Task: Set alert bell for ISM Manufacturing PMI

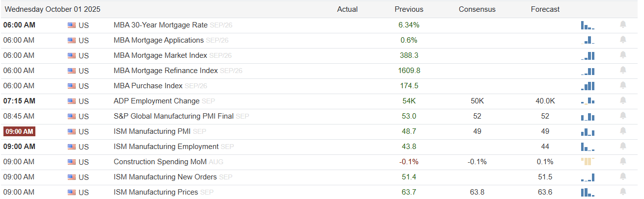Action: [623, 131]
